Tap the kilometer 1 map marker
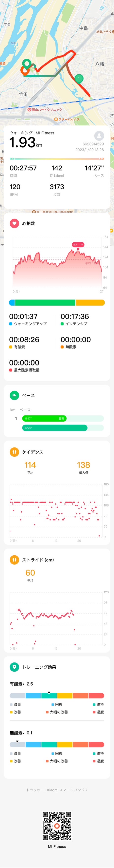Image resolution: width=114 pixels, height=868 pixels. (79, 79)
